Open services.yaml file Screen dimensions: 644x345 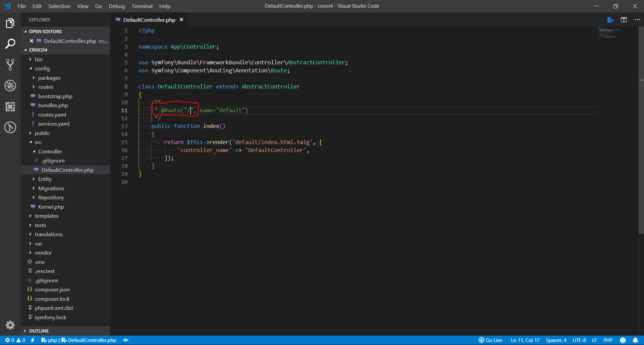[x=65, y=124]
